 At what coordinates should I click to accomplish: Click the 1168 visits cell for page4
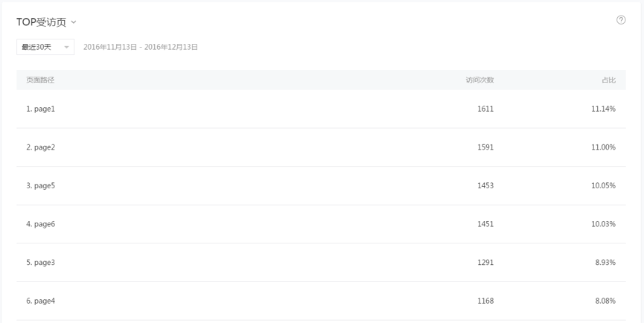[x=485, y=301]
